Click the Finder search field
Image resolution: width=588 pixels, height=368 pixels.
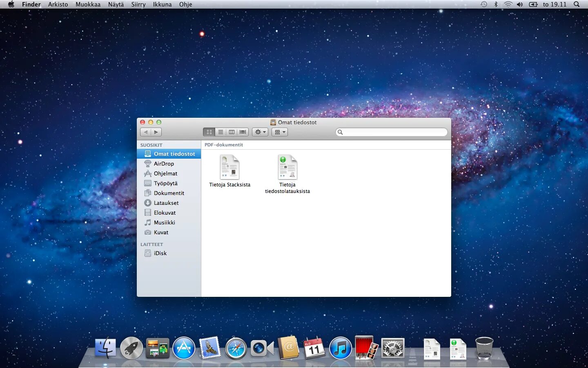(x=391, y=132)
